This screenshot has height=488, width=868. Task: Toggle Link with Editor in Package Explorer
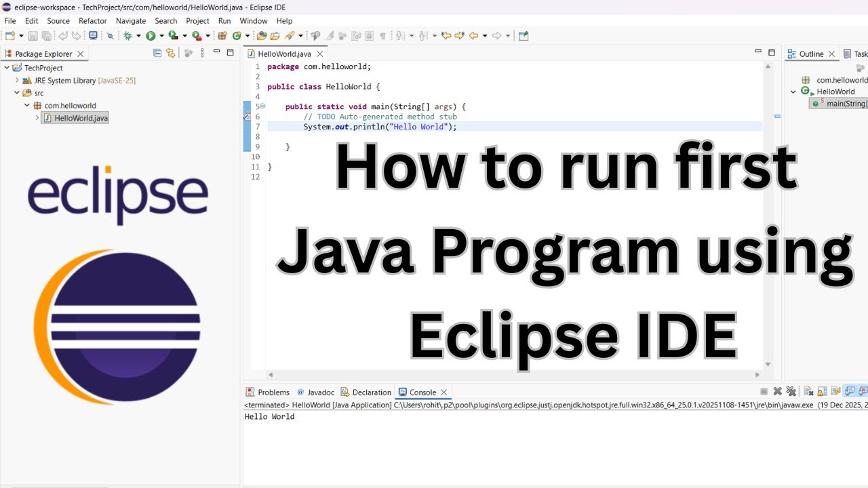pos(171,53)
